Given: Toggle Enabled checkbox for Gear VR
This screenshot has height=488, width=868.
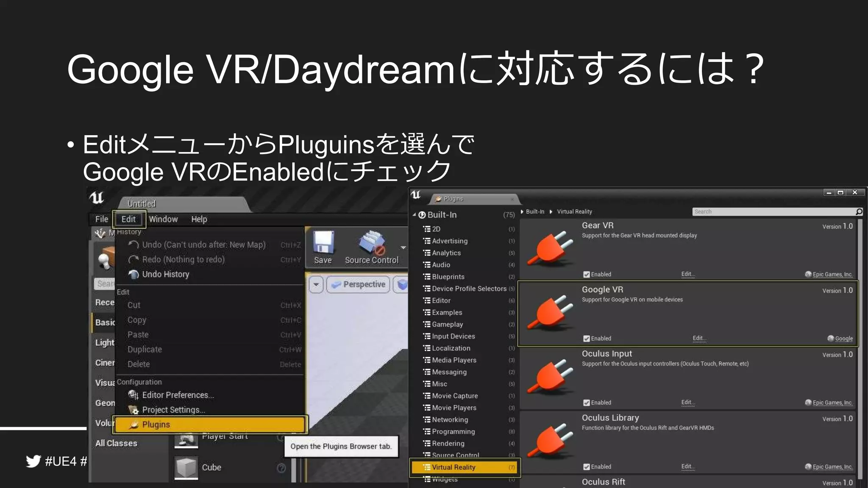Looking at the screenshot, I should pyautogui.click(x=587, y=274).
